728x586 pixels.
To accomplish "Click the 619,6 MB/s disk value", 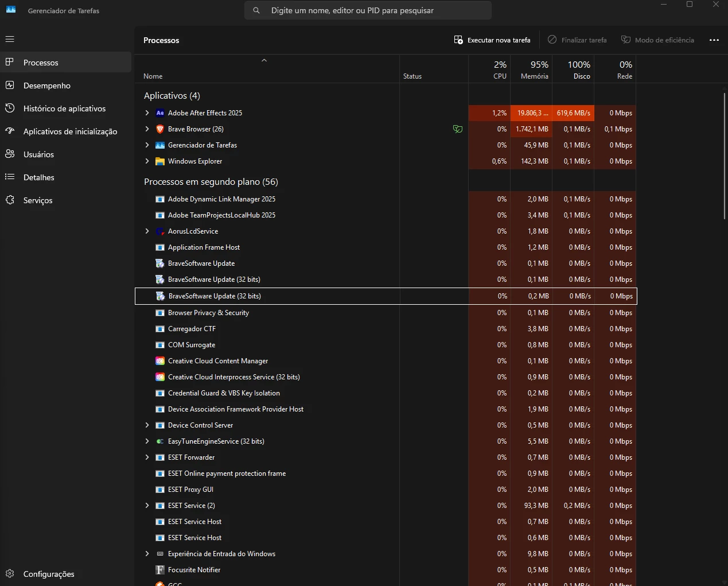I will tap(573, 113).
